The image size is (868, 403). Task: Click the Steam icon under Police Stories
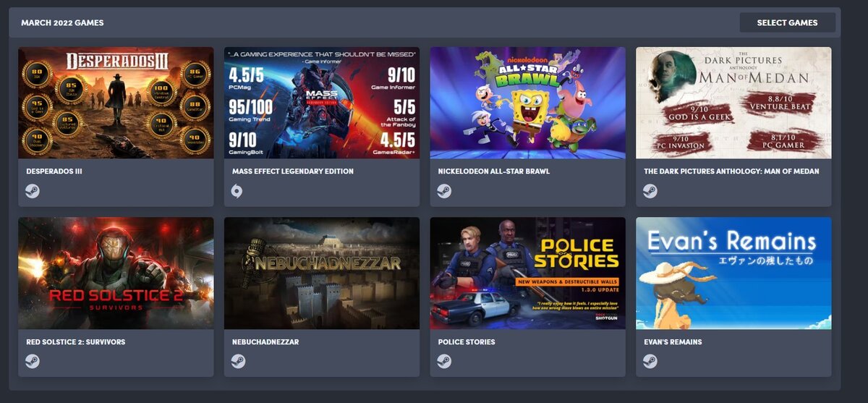(x=444, y=361)
